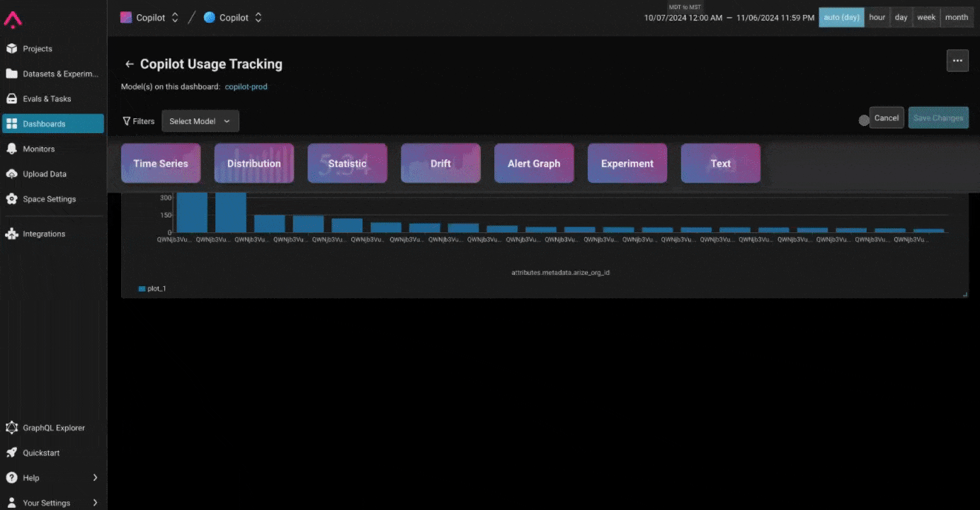
Task: Select day time granularity
Action: click(x=901, y=18)
